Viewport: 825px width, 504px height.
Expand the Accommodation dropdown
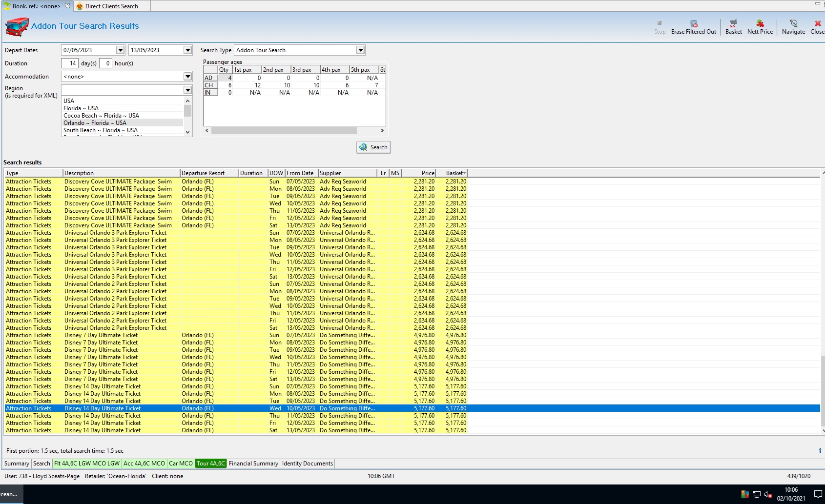(x=187, y=77)
